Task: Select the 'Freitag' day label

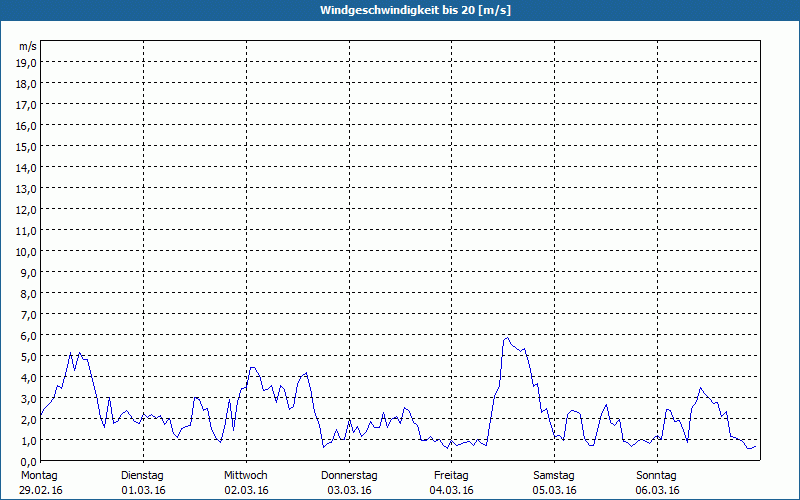Action: pyautogui.click(x=452, y=476)
